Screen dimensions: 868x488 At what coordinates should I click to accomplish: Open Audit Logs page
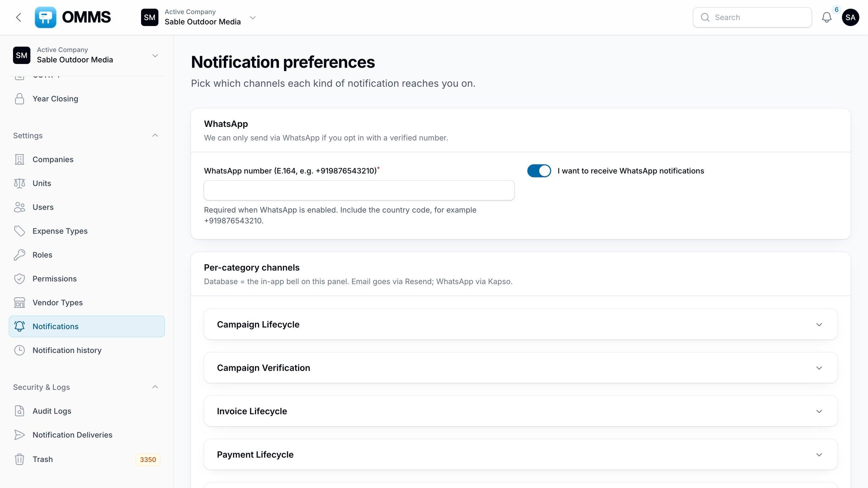pyautogui.click(x=87, y=411)
